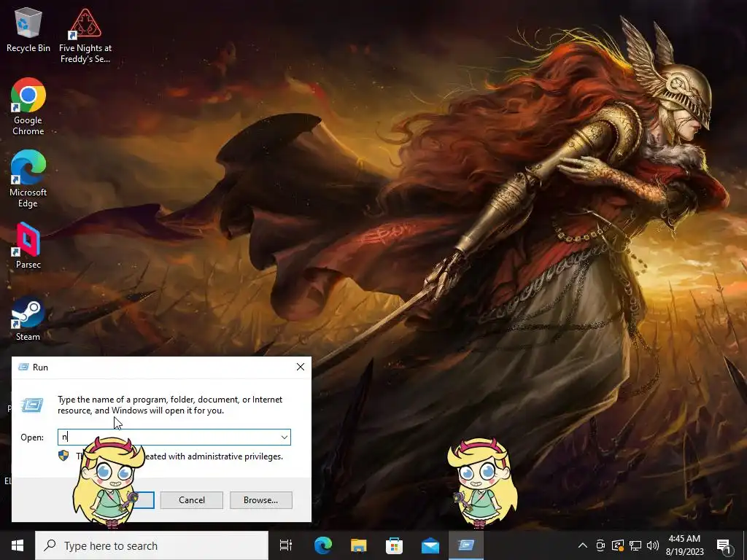The image size is (747, 560).
Task: Select the Steam desktop shortcut
Action: point(28,319)
